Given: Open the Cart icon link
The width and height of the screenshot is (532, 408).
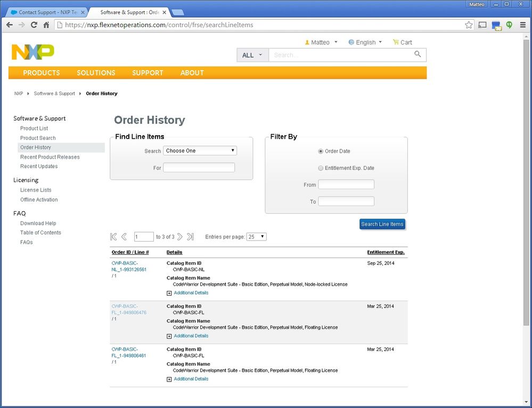Looking at the screenshot, I should tap(403, 43).
